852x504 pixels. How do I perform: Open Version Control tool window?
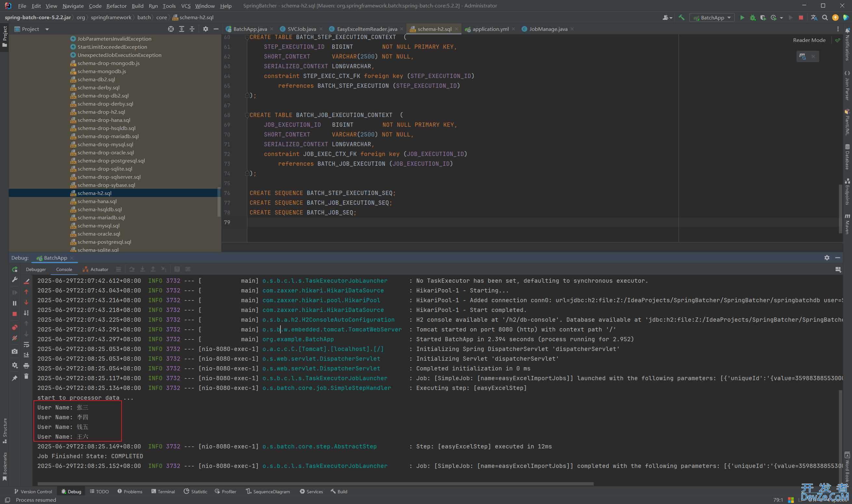tap(33, 491)
